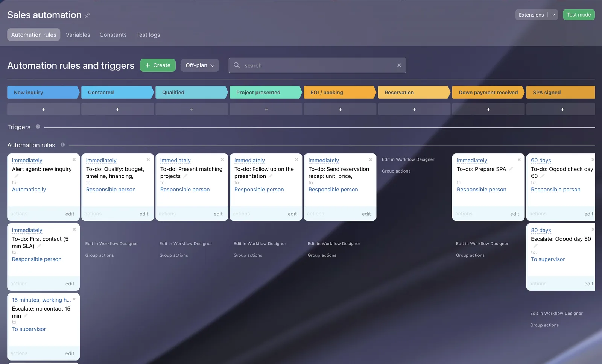
Task: Add a rule under the Contacted stage
Action: (x=117, y=109)
